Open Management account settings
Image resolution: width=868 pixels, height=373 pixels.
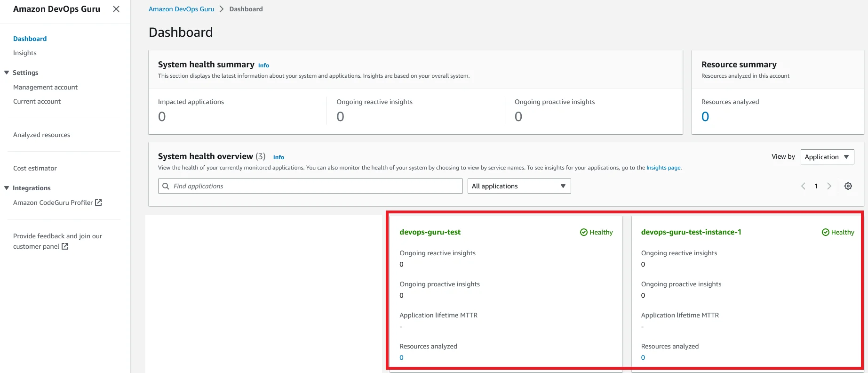(x=46, y=87)
